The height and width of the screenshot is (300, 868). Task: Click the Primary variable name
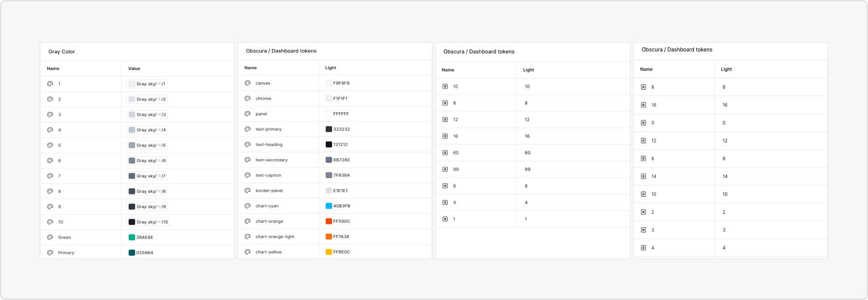[66, 253]
